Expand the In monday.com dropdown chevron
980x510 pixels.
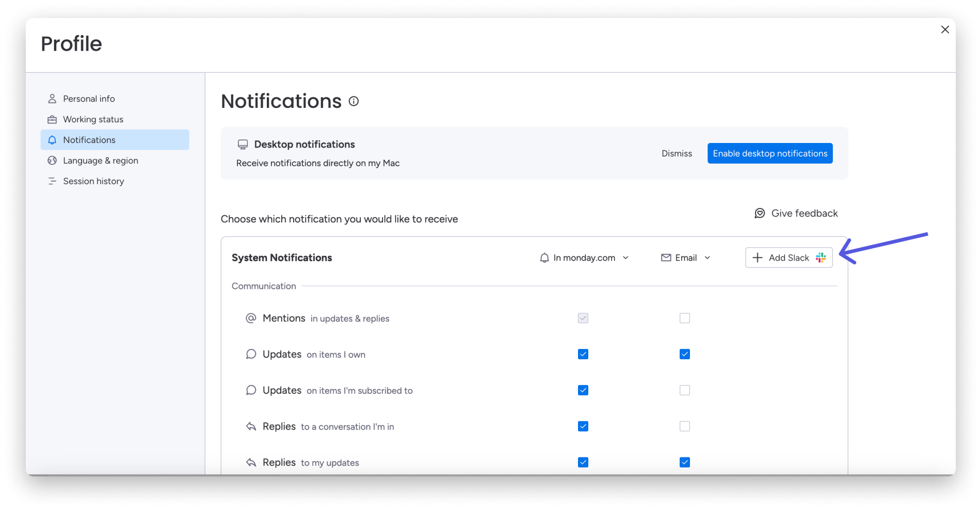(625, 258)
